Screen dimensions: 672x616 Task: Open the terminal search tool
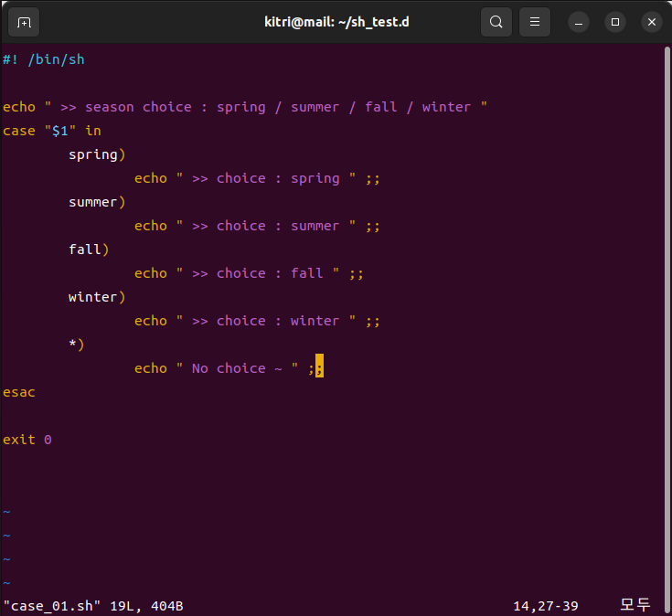point(496,22)
